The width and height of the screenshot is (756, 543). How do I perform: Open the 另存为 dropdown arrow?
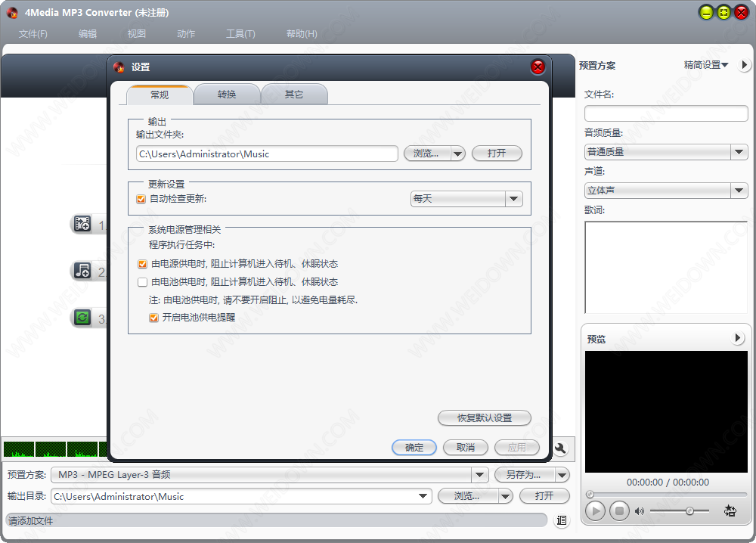562,475
